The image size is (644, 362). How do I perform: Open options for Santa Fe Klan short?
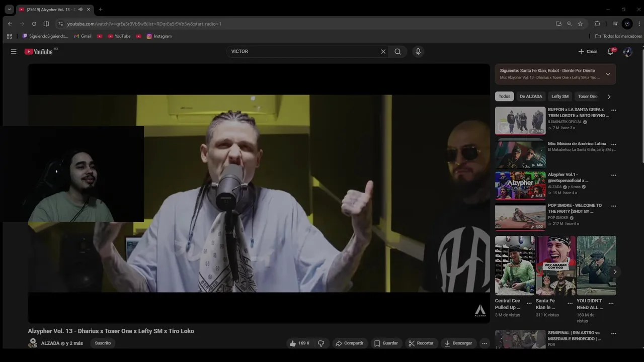coord(570,304)
